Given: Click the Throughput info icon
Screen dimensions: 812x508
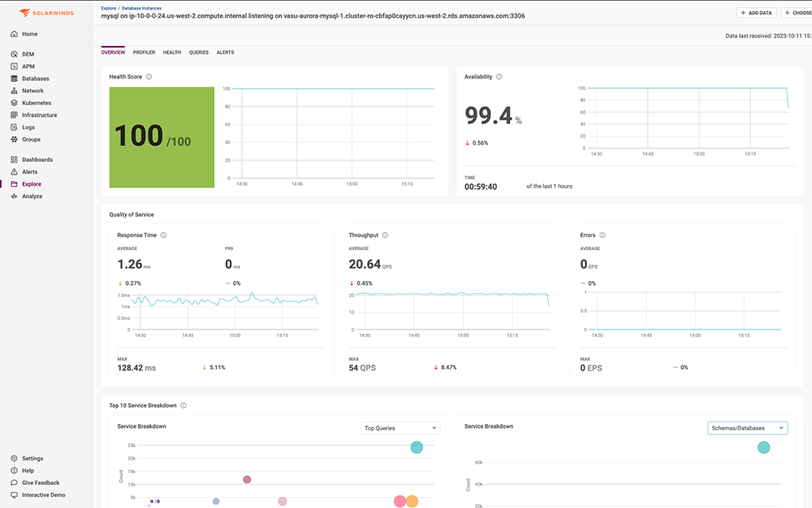Looking at the screenshot, I should 385,235.
